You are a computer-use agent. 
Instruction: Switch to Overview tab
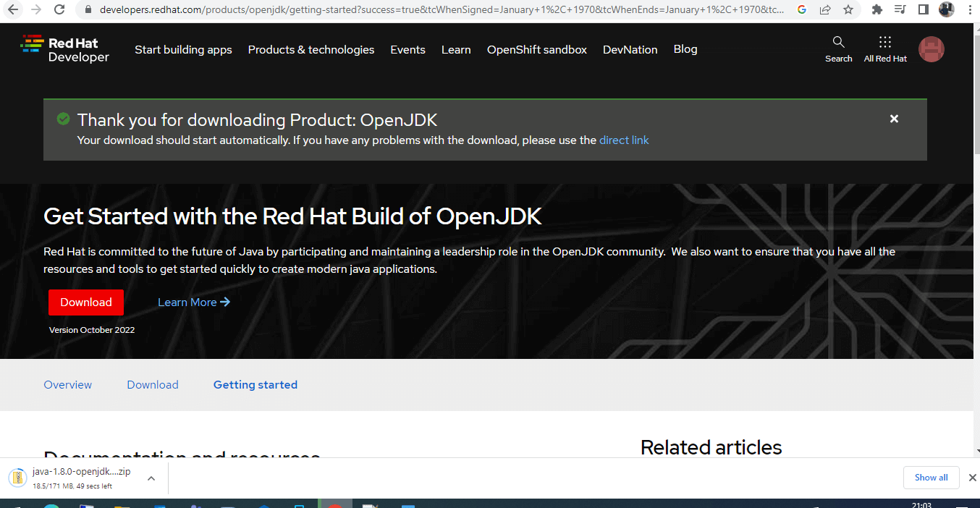pos(68,385)
